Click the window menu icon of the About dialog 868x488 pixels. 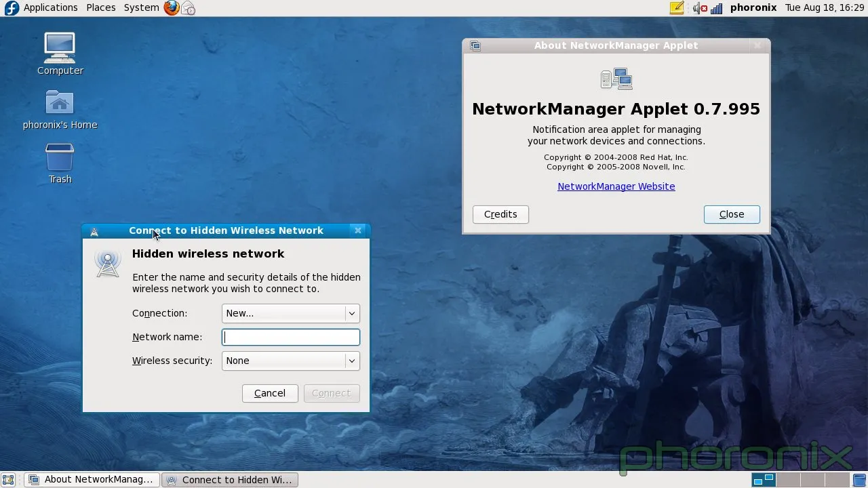pyautogui.click(x=475, y=45)
